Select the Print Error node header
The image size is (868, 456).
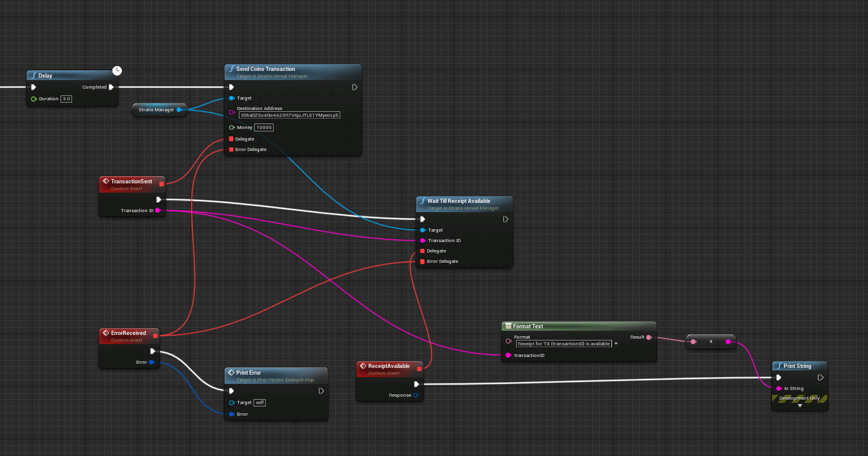coord(276,375)
